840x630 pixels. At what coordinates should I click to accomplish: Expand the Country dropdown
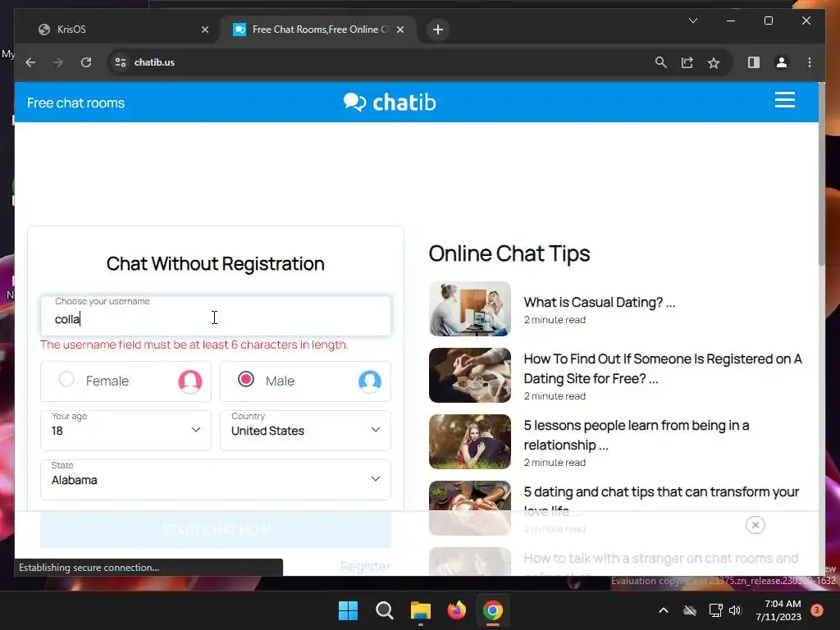pyautogui.click(x=305, y=430)
